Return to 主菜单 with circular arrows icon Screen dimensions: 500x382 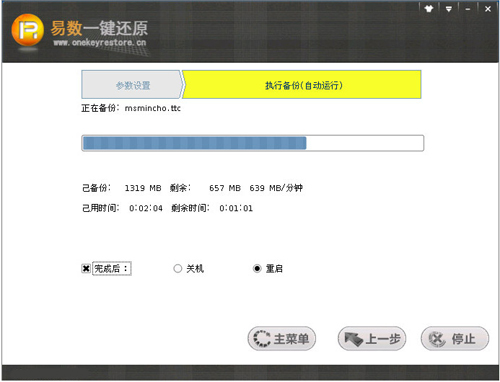(282, 339)
